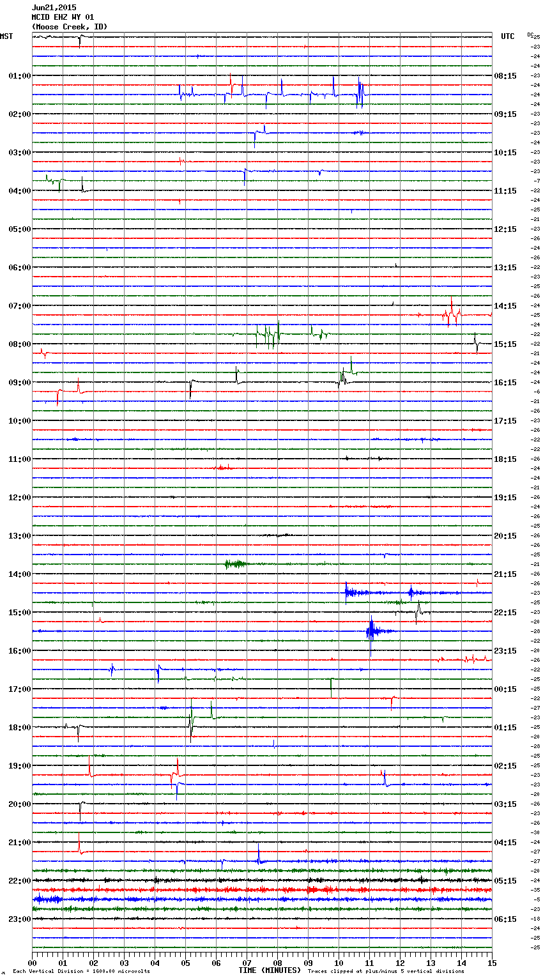Click the "-18" DC offset value
The width and height of the screenshot is (543, 980).
click(x=535, y=919)
